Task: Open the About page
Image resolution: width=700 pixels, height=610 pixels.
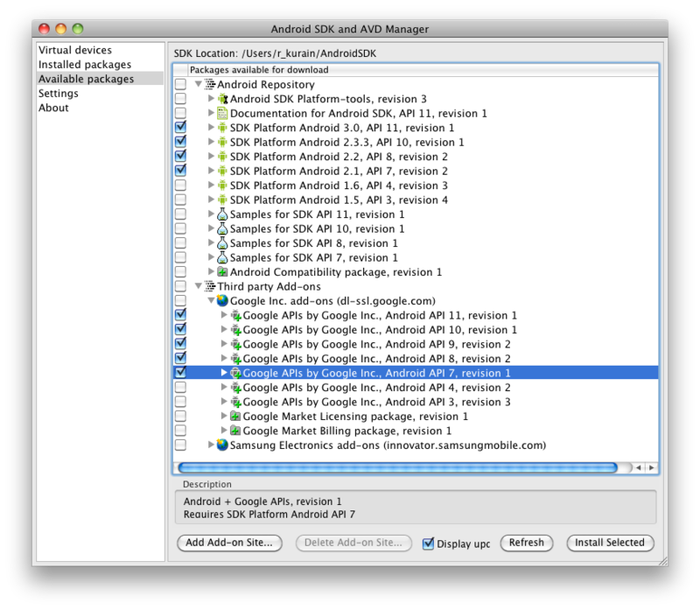Action: 53,108
